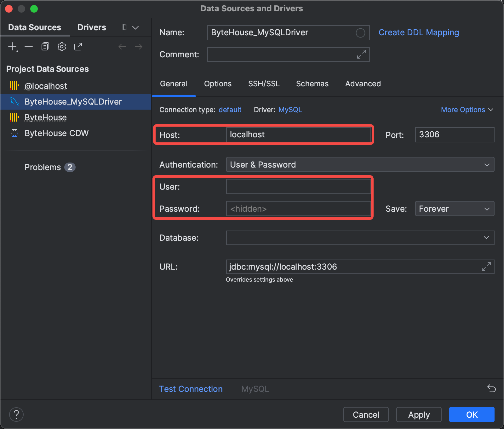Click the MySQL label beside Test Connection
The height and width of the screenshot is (429, 504).
coord(255,389)
